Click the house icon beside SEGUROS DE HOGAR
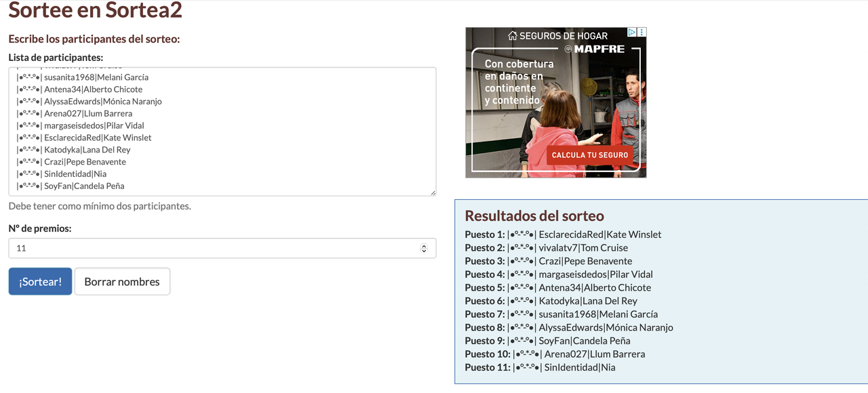Screen dimensions: 868x393 point(513,36)
